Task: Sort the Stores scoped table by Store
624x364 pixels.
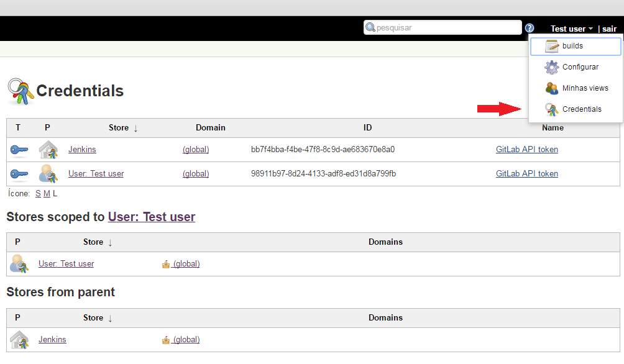Action: (x=98, y=242)
